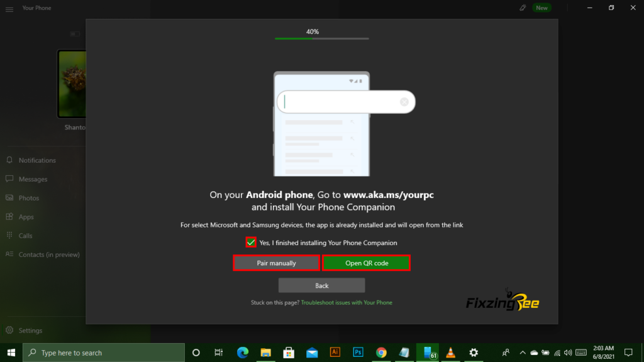Open the notepad-style app on taskbar
This screenshot has width=644, height=362.
pyautogui.click(x=404, y=353)
